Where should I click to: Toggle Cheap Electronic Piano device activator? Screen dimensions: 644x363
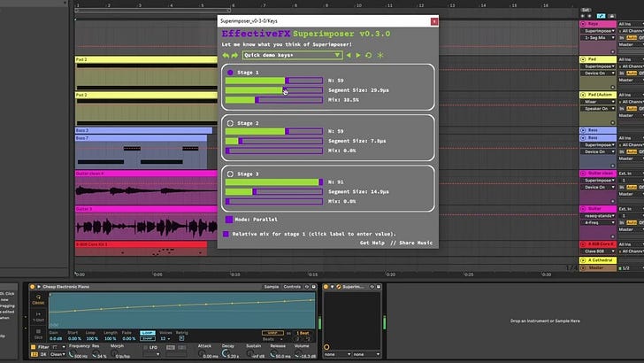[x=32, y=287]
